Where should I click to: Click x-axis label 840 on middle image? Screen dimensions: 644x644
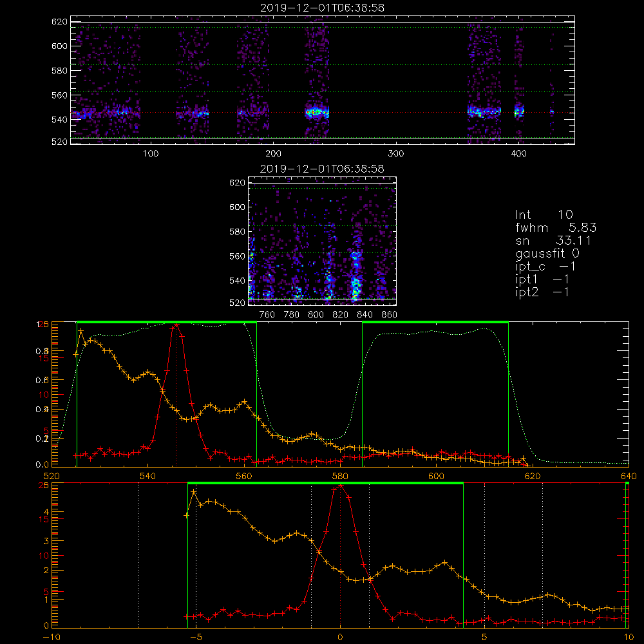[365, 315]
